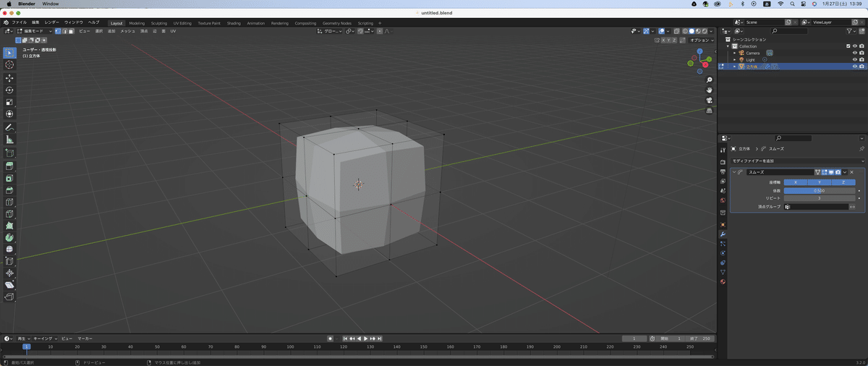Open the モディファイアーを追加 dropdown
Viewport: 868px width, 366px height.
pos(797,161)
